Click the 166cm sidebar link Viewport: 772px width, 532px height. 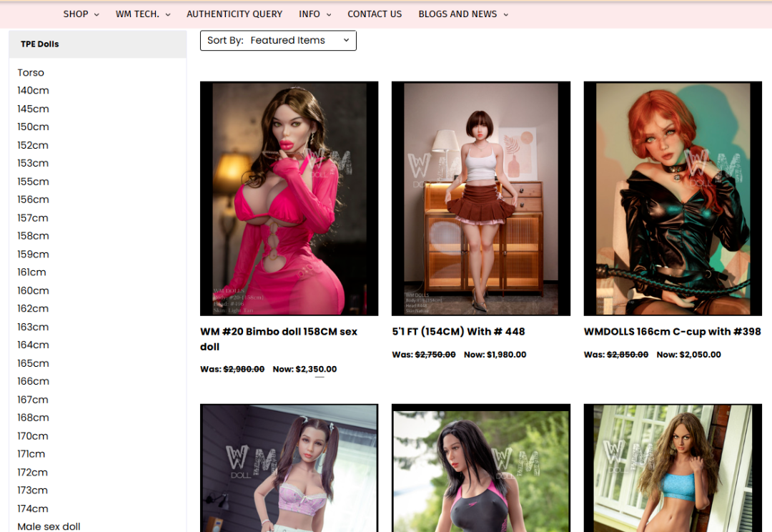(33, 381)
